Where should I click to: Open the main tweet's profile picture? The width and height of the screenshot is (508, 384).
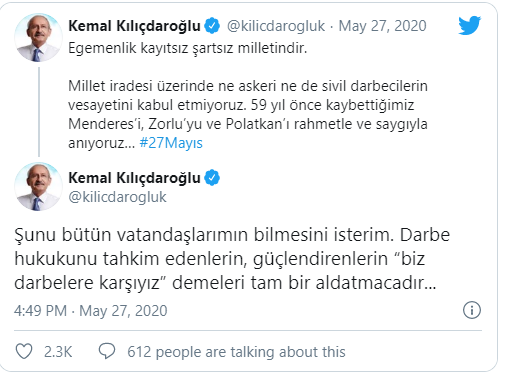[x=38, y=187]
